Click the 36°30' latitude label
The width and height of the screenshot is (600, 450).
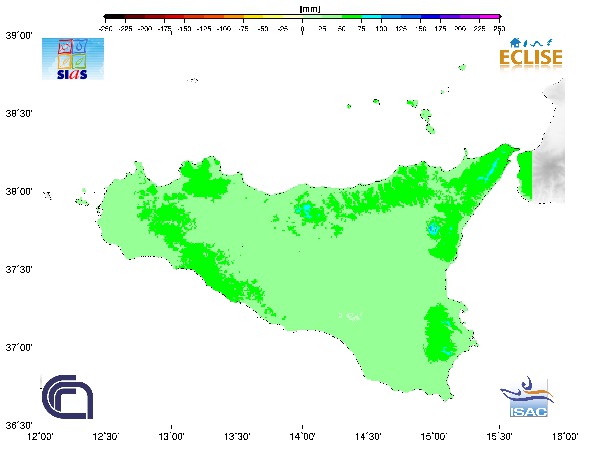[19, 426]
